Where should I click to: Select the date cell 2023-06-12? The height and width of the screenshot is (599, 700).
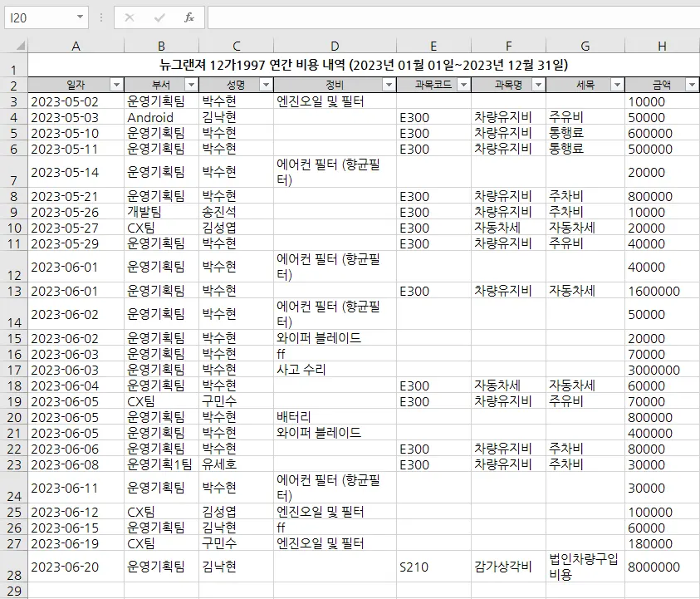coord(76,512)
